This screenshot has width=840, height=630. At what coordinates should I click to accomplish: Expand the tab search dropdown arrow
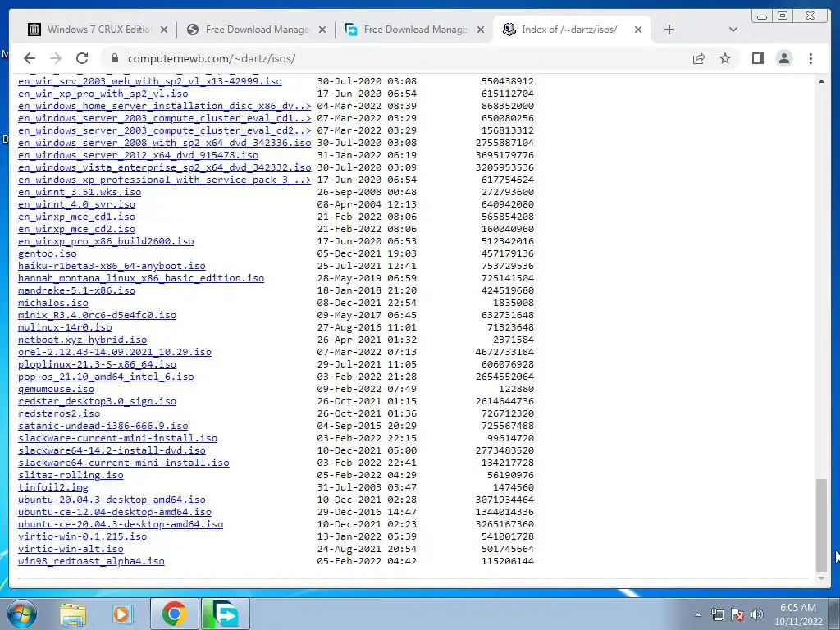pyautogui.click(x=733, y=30)
